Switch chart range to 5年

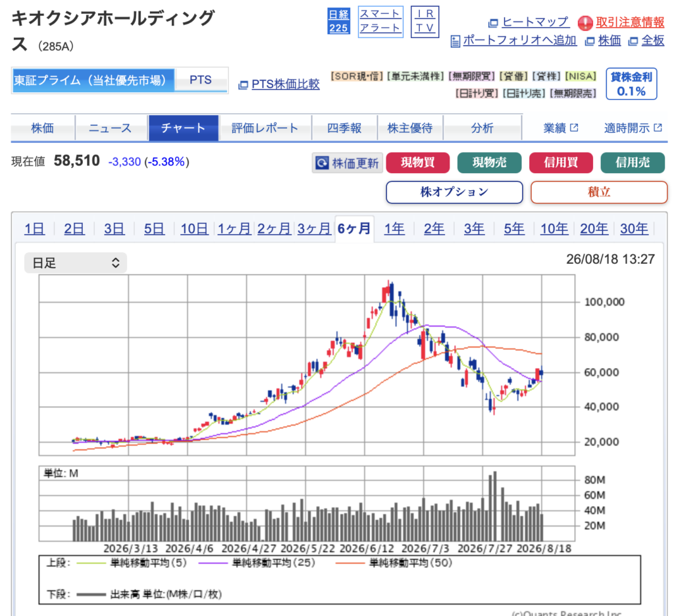514,228
